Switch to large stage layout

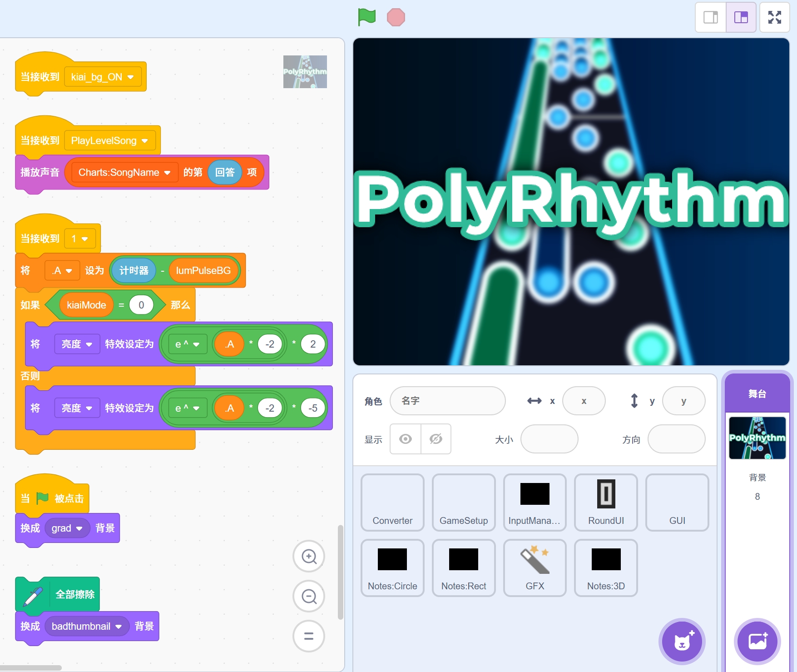(x=741, y=17)
